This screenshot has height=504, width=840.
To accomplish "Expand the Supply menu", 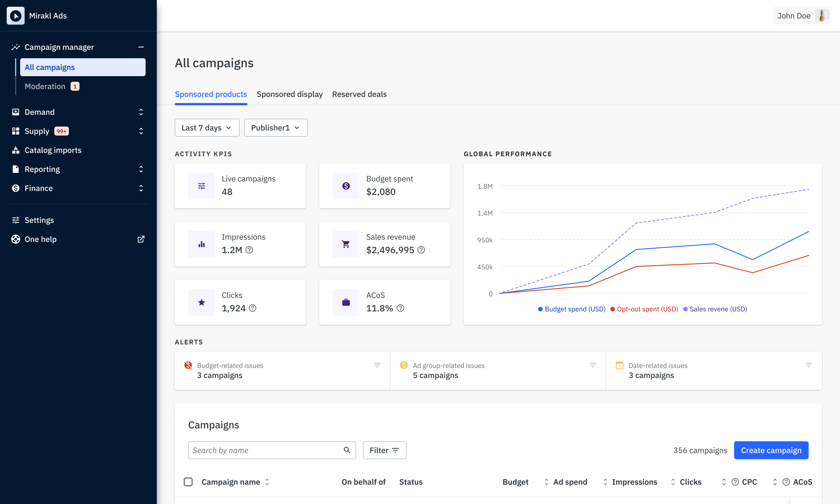I will pyautogui.click(x=141, y=131).
